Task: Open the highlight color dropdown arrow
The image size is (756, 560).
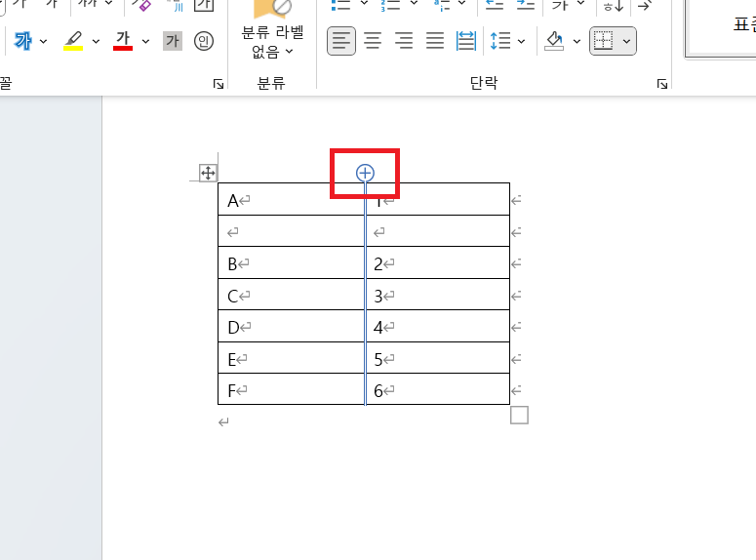Action: click(96, 42)
